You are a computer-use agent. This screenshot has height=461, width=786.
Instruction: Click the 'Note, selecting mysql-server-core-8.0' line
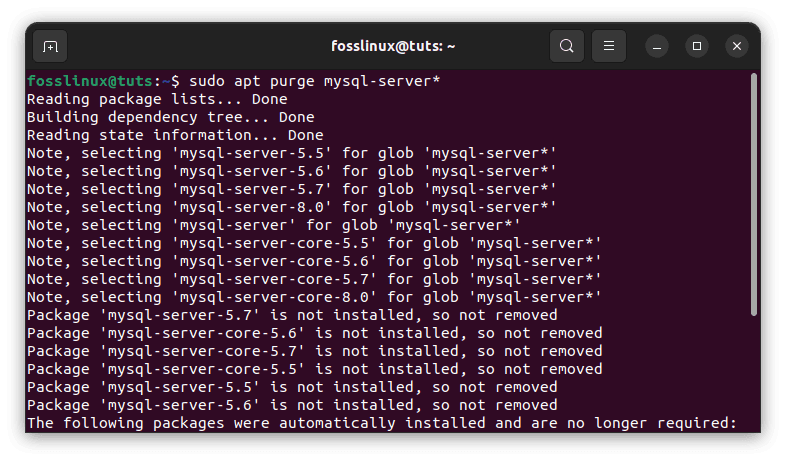click(314, 297)
